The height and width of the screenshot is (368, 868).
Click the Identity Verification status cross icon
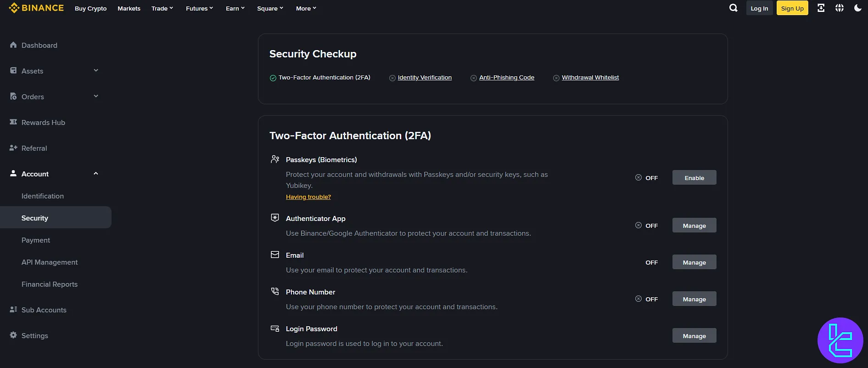click(x=392, y=78)
